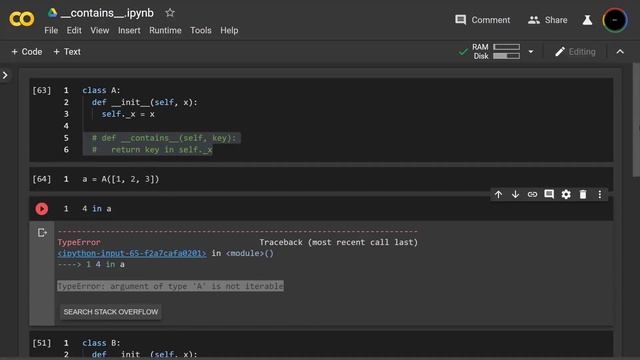The height and width of the screenshot is (360, 640).
Task: Click SEARCH STACK OVERFLOW button
Action: click(x=111, y=312)
